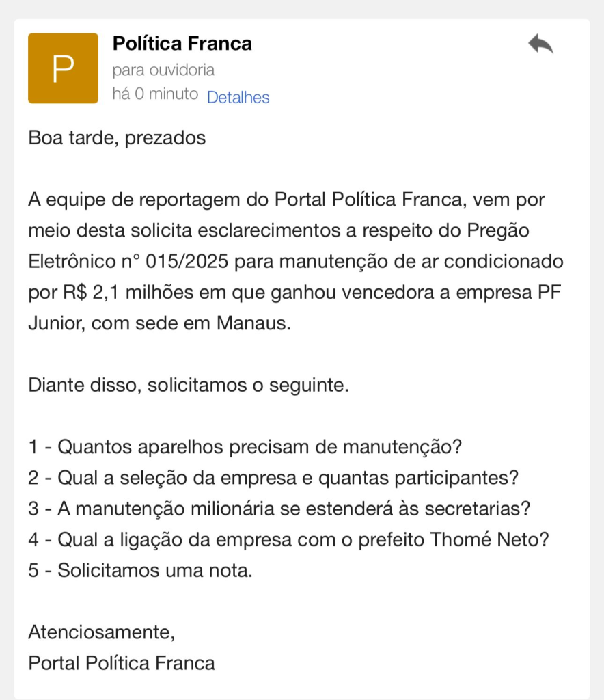Tap the orange 'P' sender avatar
The height and width of the screenshot is (700, 604).
(x=63, y=68)
